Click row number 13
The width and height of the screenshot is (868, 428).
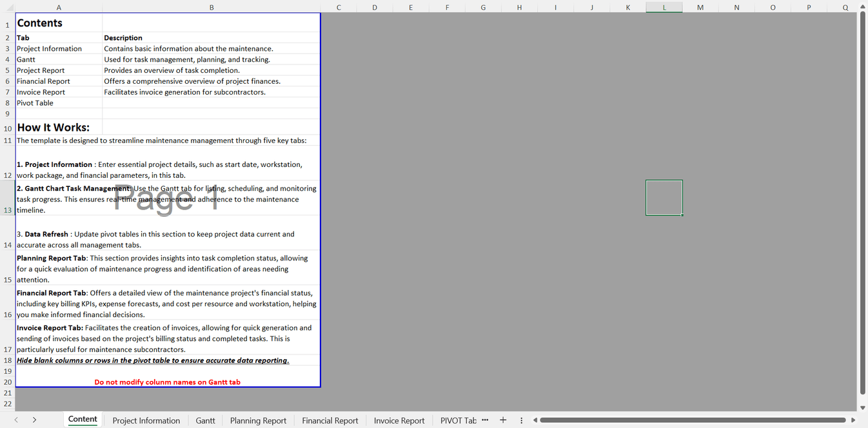click(6, 209)
